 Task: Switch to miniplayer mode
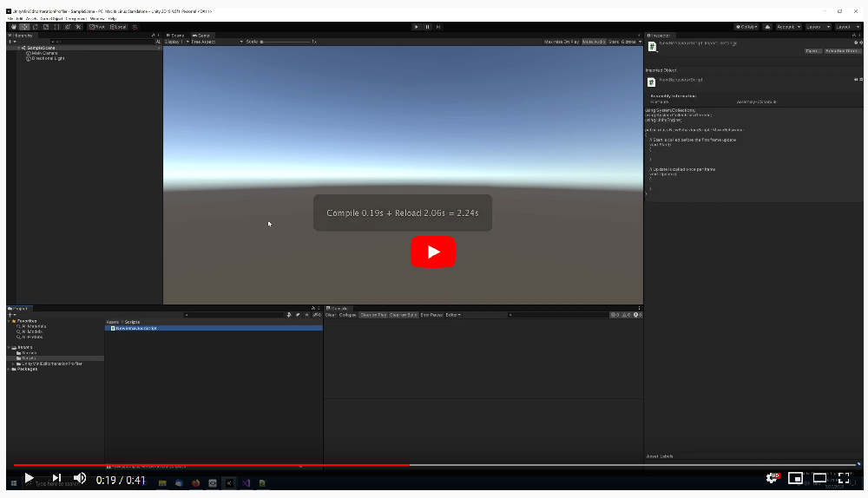coord(795,478)
